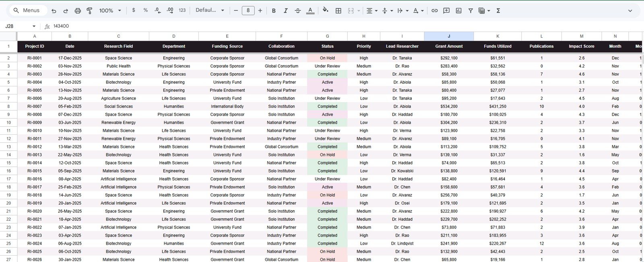Select Social Sciences cell
Image resolution: width=644 pixels, height=262 pixels.
[x=118, y=106]
